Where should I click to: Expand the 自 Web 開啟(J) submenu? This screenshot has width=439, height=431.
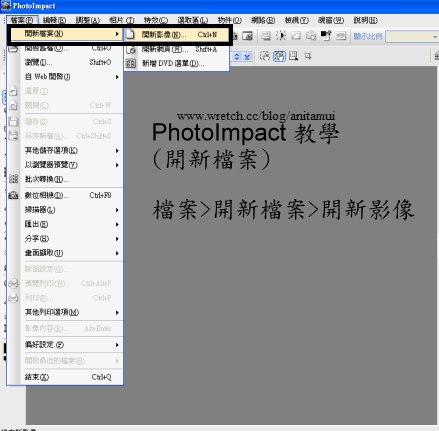pyautogui.click(x=65, y=77)
